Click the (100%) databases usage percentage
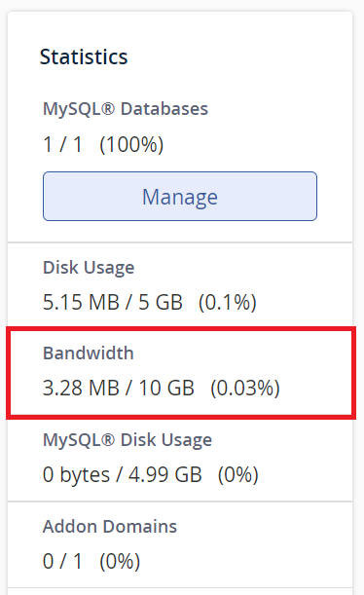 pos(131,144)
